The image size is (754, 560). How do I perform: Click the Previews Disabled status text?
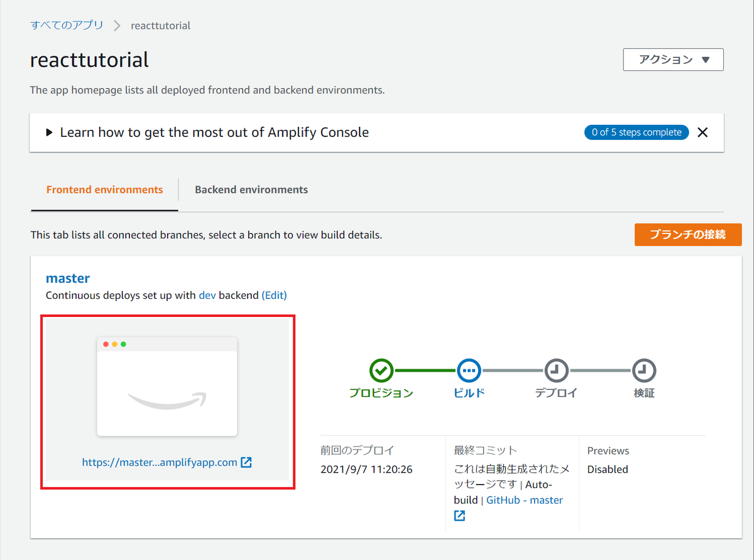pos(608,470)
